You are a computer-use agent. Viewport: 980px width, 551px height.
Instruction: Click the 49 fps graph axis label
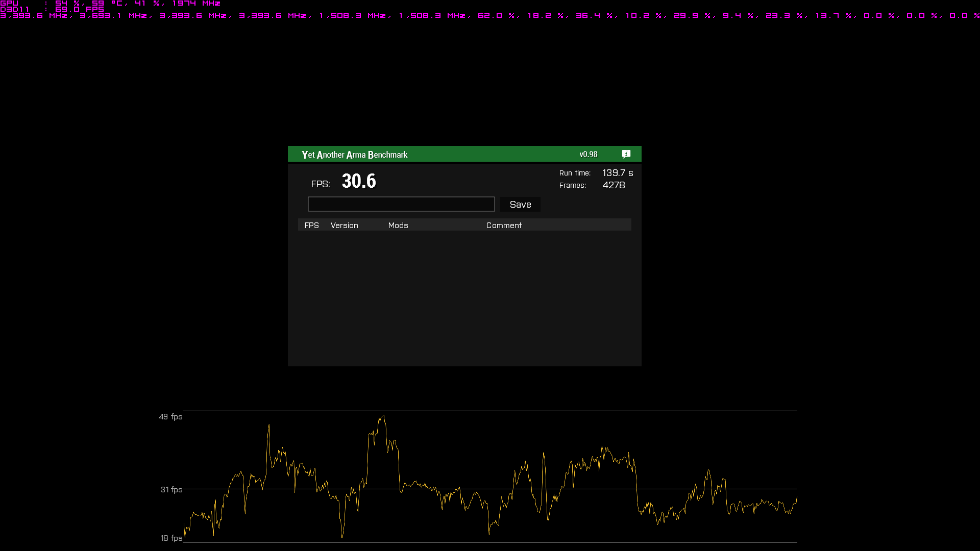pos(170,417)
